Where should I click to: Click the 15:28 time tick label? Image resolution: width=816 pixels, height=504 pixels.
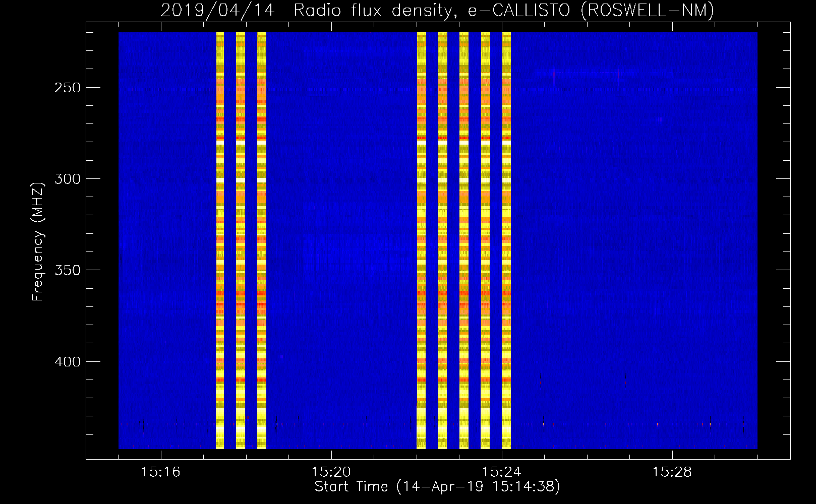[672, 472]
